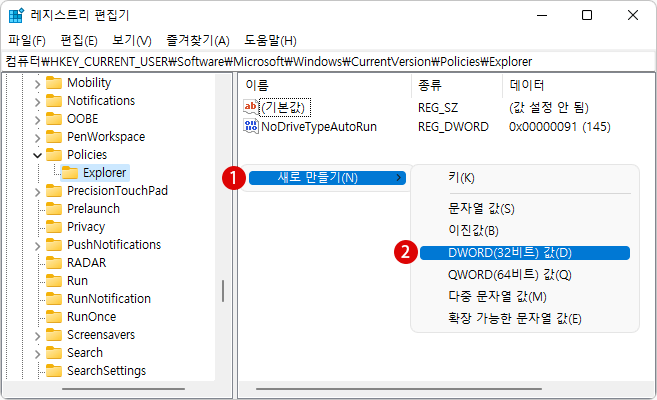Viewport: 657px width, 400px height.
Task: Open the 편집(E) menu
Action: click(79, 41)
